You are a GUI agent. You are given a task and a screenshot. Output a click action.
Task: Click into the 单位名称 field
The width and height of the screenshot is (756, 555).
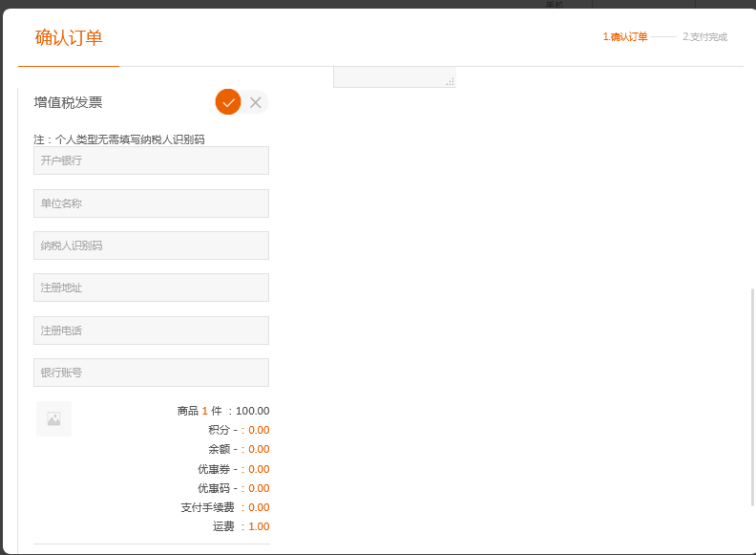(x=151, y=203)
